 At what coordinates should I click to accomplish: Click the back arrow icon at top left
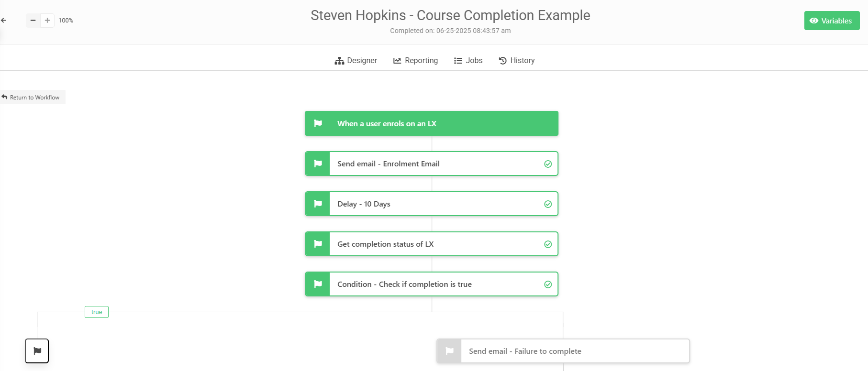click(x=3, y=21)
